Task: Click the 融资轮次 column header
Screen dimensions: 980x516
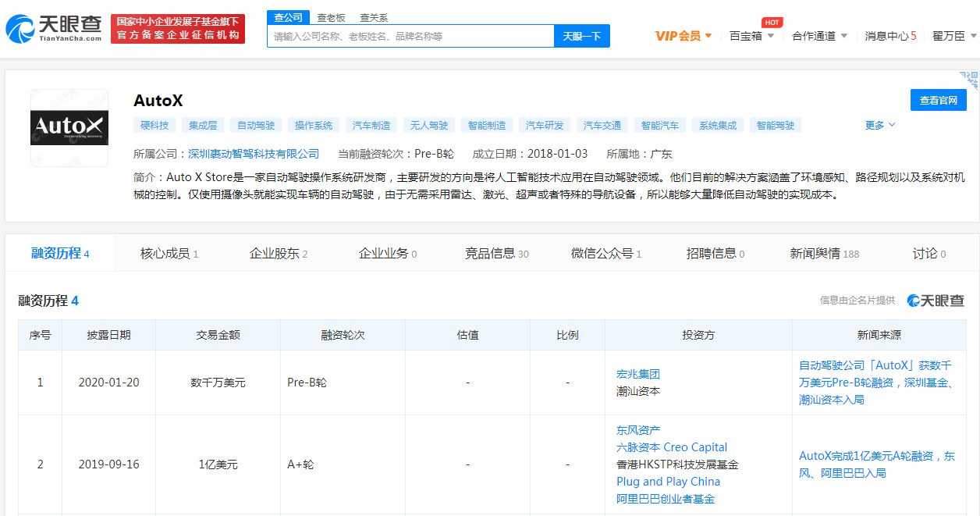Action: 343,335
